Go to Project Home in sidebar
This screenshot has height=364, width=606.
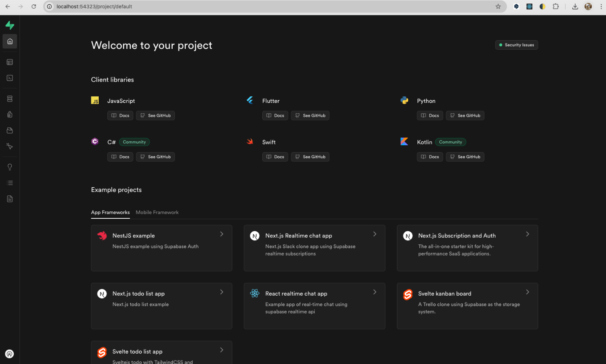point(10,42)
